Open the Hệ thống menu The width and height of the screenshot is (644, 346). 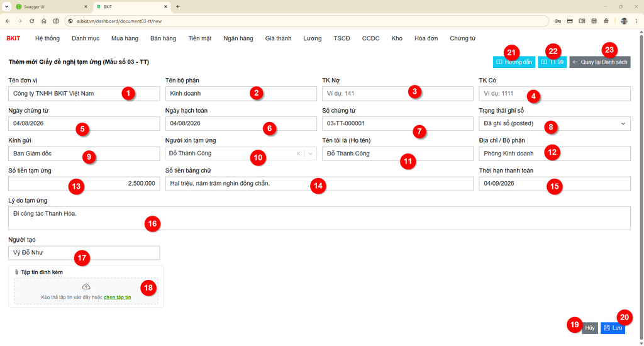[x=47, y=38]
